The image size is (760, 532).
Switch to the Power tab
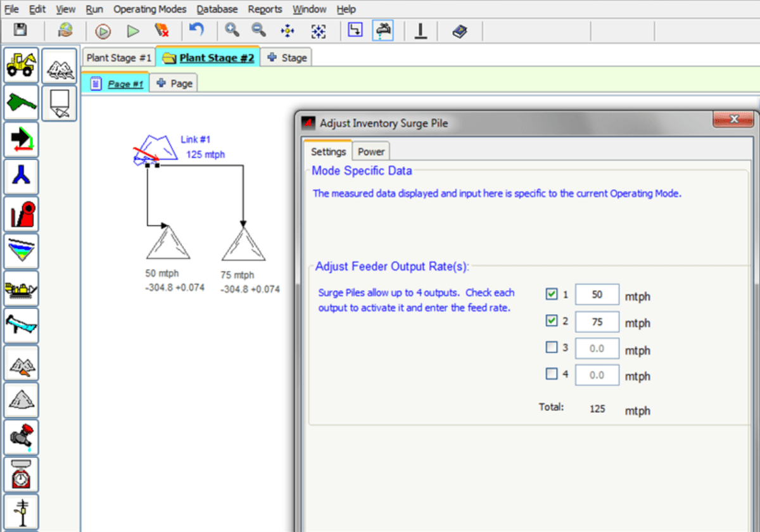[x=370, y=152]
